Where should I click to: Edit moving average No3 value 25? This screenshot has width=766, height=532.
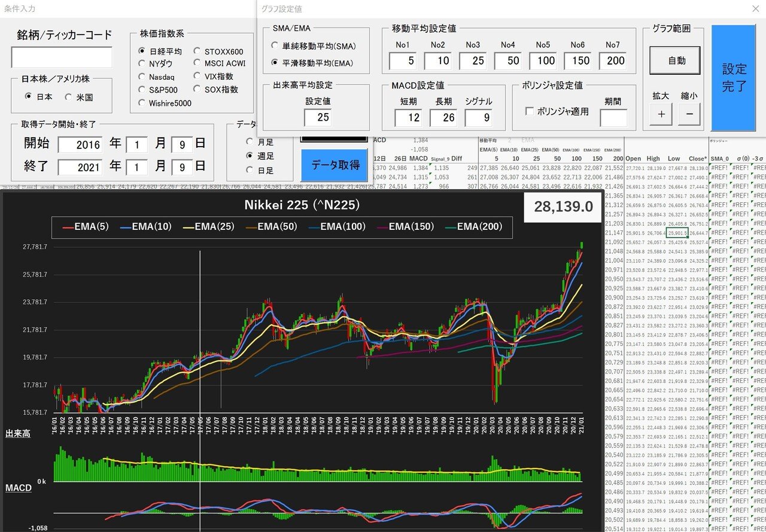(x=473, y=60)
